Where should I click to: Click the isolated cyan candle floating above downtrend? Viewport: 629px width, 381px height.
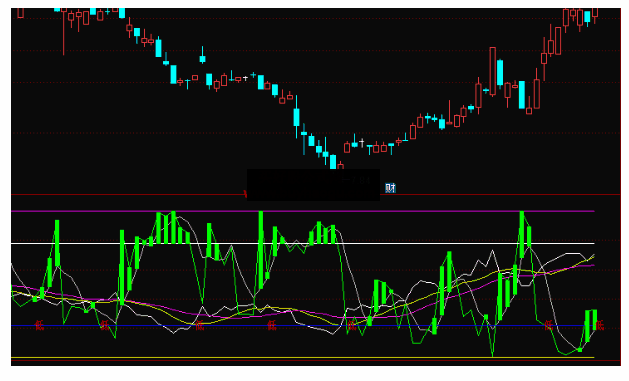[x=203, y=55]
